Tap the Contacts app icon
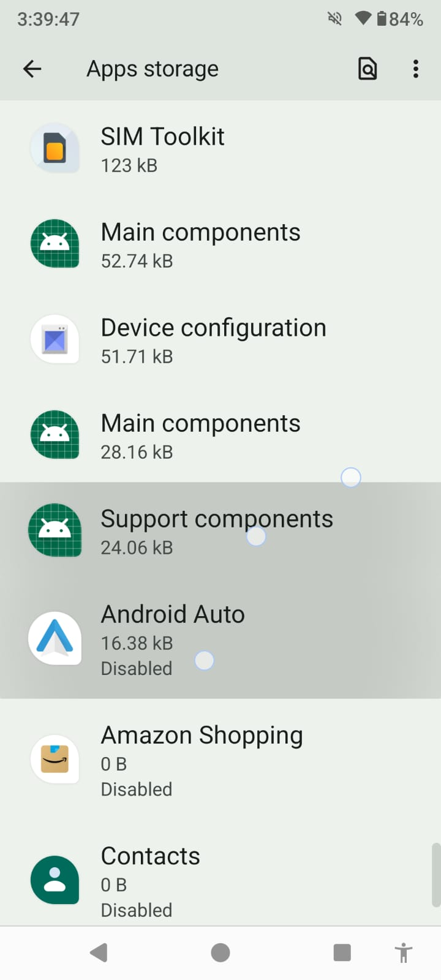441x980 pixels. pyautogui.click(x=55, y=880)
